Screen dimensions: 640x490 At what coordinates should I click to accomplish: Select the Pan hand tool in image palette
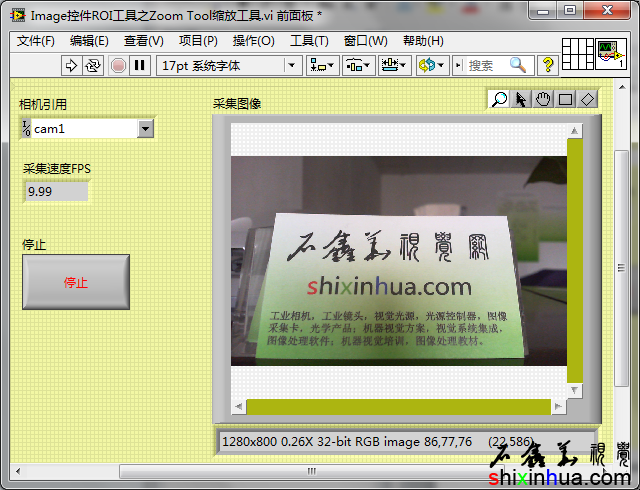click(543, 99)
